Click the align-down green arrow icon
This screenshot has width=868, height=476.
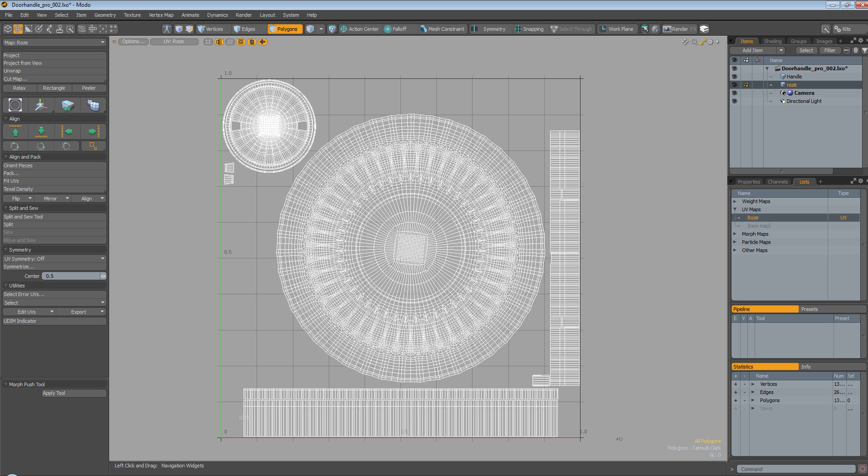(x=41, y=131)
